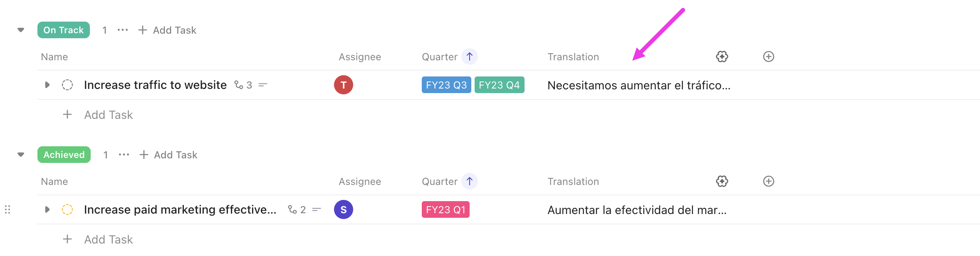The image size is (980, 256).
Task: Toggle status circle for Increase paid marketing task
Action: [67, 209]
